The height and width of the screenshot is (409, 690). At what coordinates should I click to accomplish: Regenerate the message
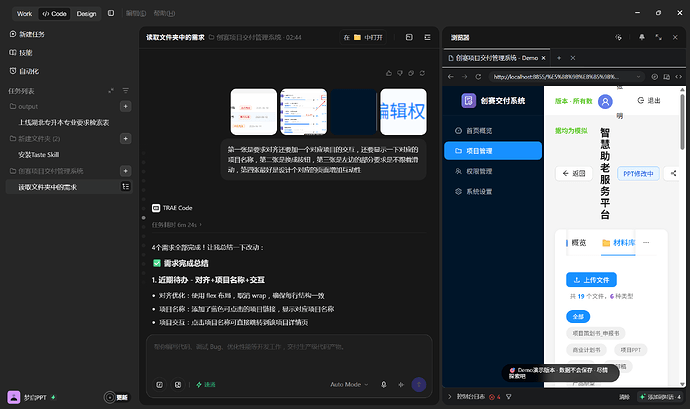422,73
